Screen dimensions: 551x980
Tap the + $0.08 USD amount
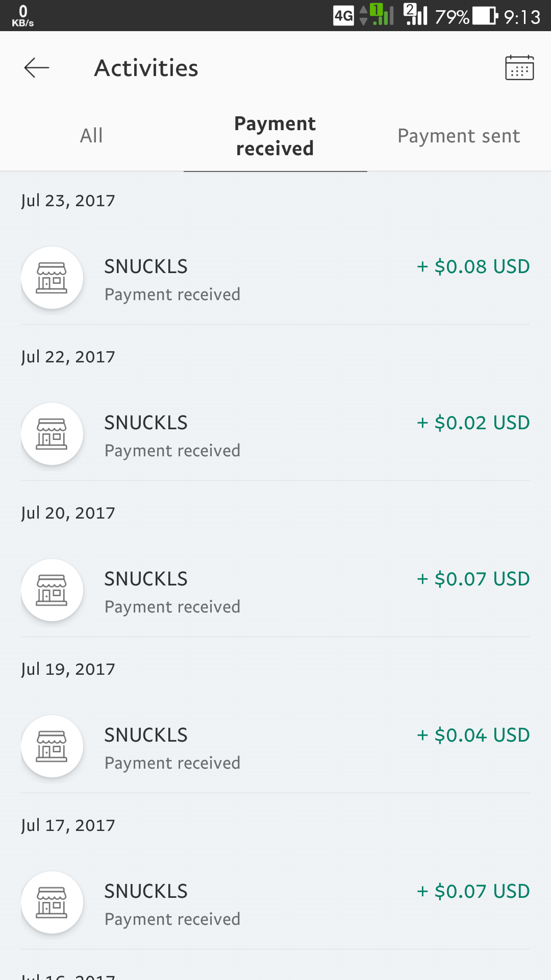point(473,267)
